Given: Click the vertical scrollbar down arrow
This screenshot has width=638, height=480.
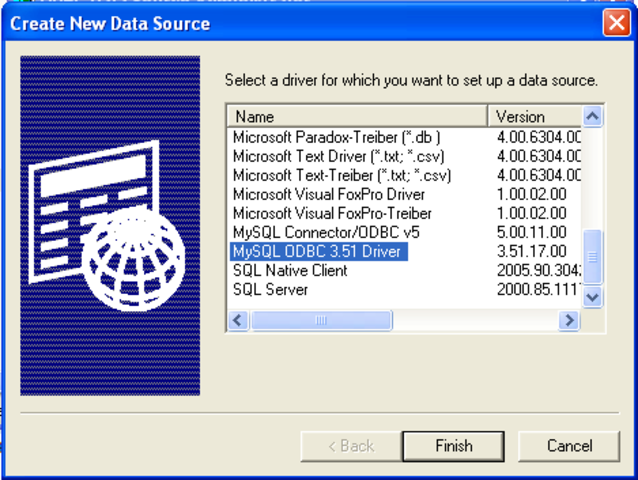Looking at the screenshot, I should pyautogui.click(x=592, y=297).
